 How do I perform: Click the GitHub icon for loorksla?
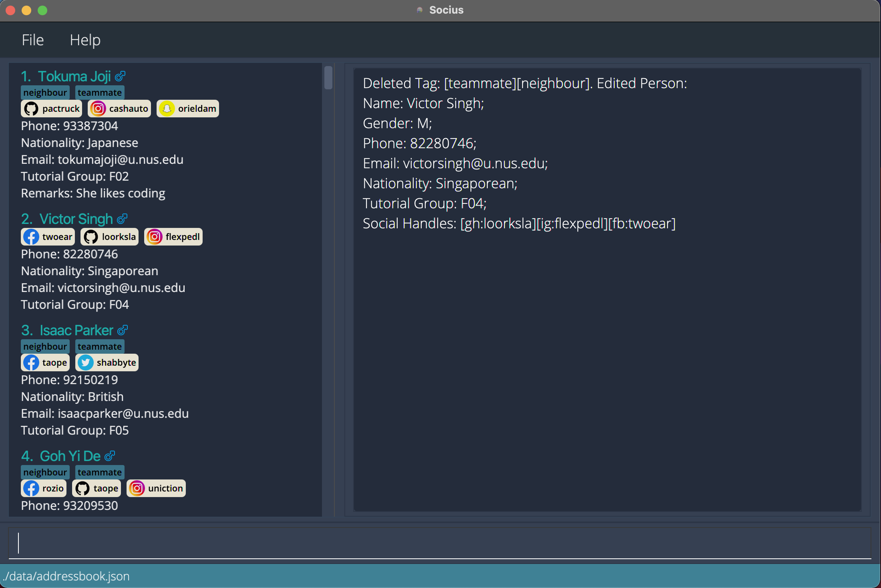(91, 237)
